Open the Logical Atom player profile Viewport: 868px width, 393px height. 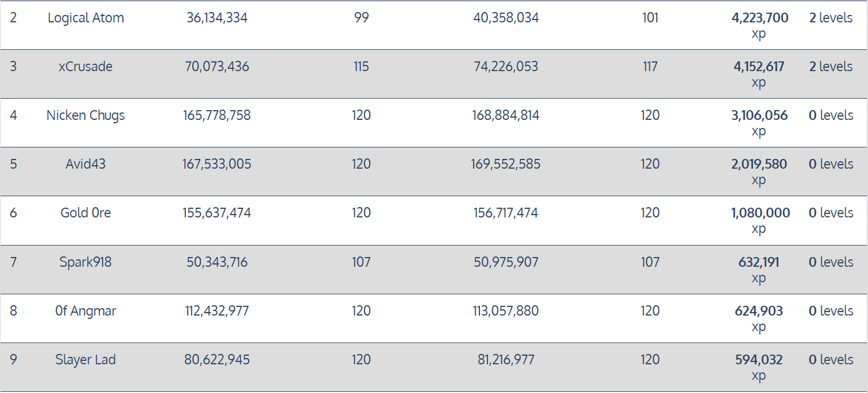[x=86, y=18]
